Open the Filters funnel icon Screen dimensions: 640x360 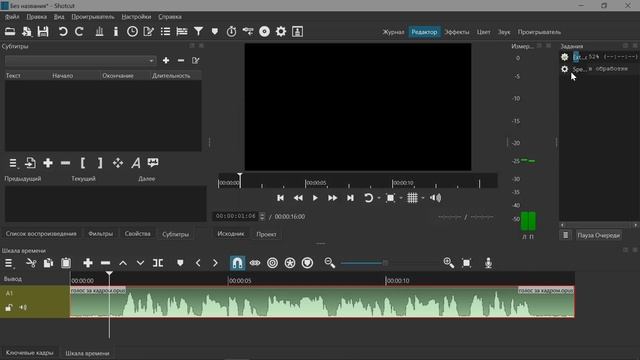click(198, 31)
